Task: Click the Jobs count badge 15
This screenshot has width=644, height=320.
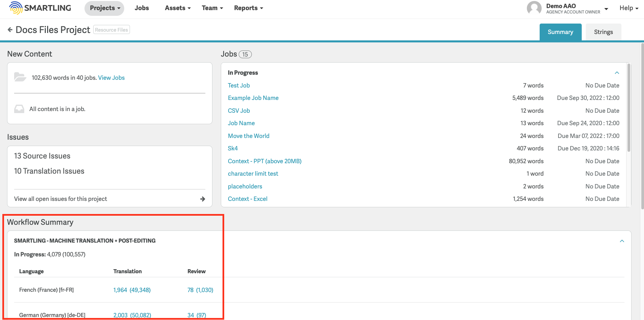Action: point(245,54)
